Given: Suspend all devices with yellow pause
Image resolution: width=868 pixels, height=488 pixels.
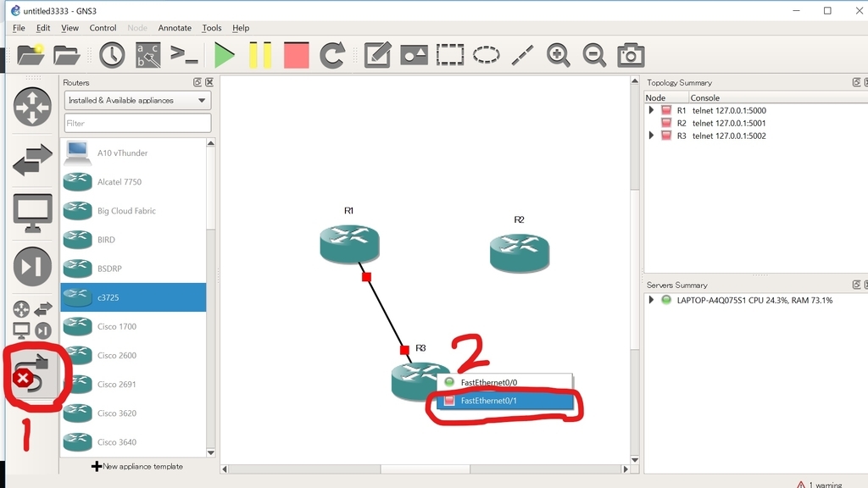Looking at the screenshot, I should pyautogui.click(x=260, y=55).
